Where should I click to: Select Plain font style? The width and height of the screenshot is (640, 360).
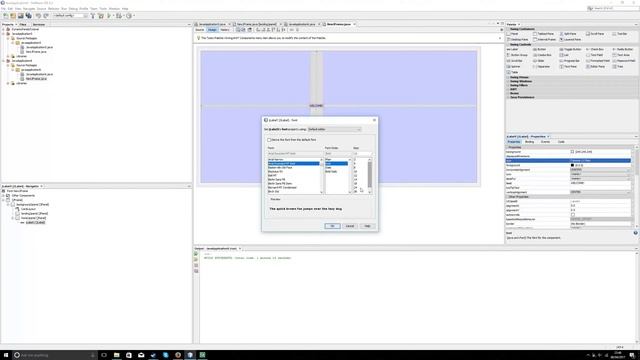click(328, 160)
